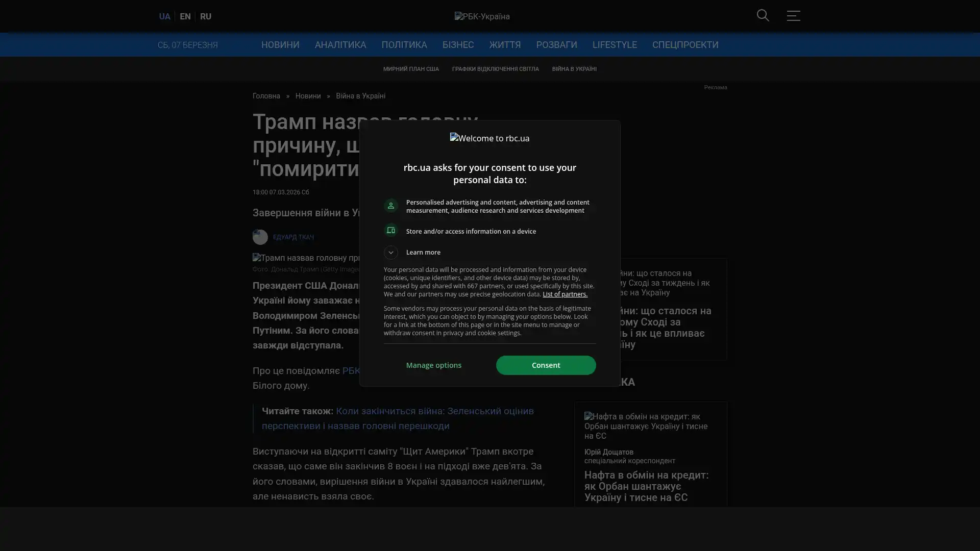The width and height of the screenshot is (980, 551).
Task: Expand the Learn more chevron
Action: pos(390,253)
